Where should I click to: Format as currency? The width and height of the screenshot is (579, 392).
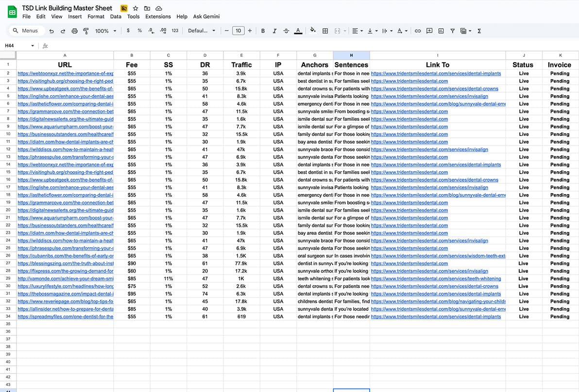click(x=128, y=31)
